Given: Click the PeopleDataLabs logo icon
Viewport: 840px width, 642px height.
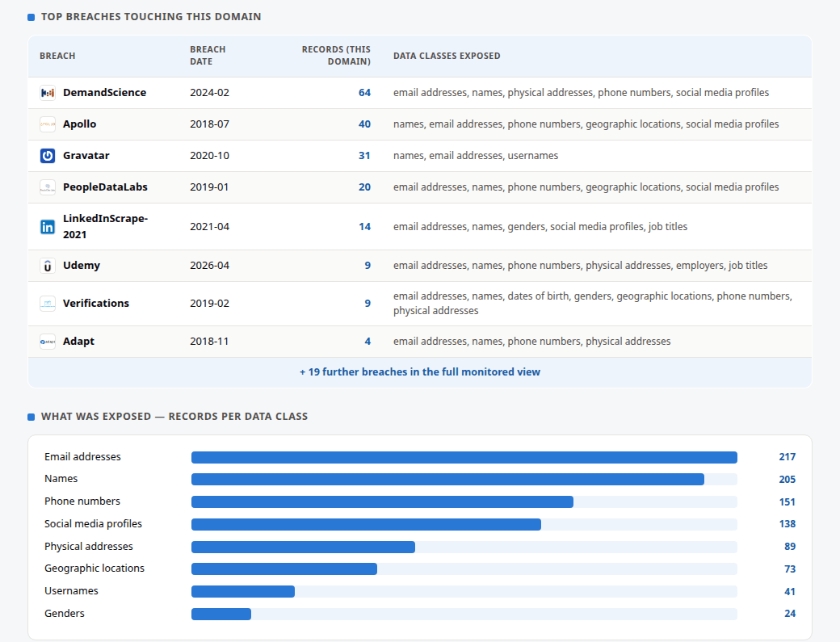Looking at the screenshot, I should click(48, 187).
